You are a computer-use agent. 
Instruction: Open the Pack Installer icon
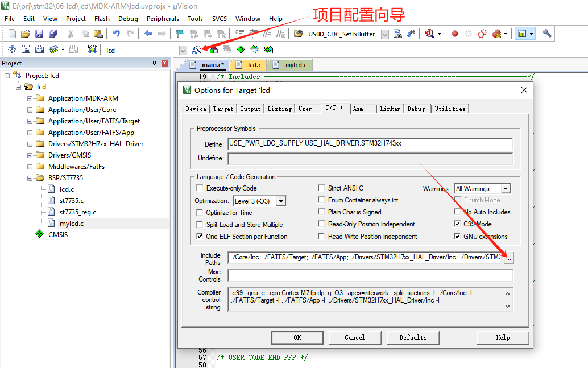pyautogui.click(x=268, y=49)
